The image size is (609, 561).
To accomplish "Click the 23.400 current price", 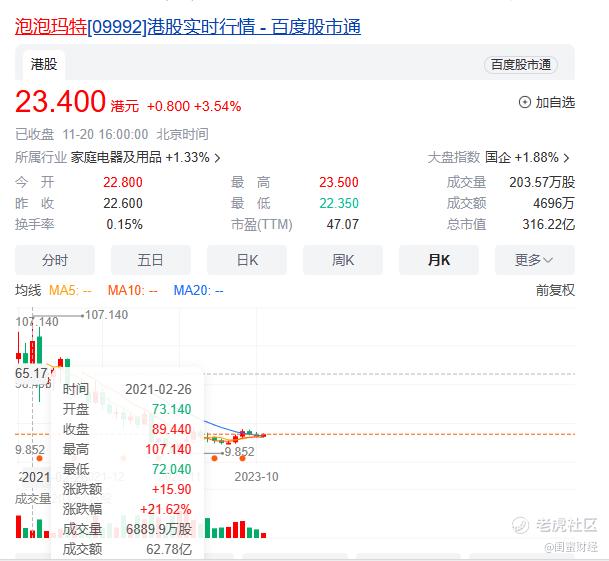I will [60, 101].
